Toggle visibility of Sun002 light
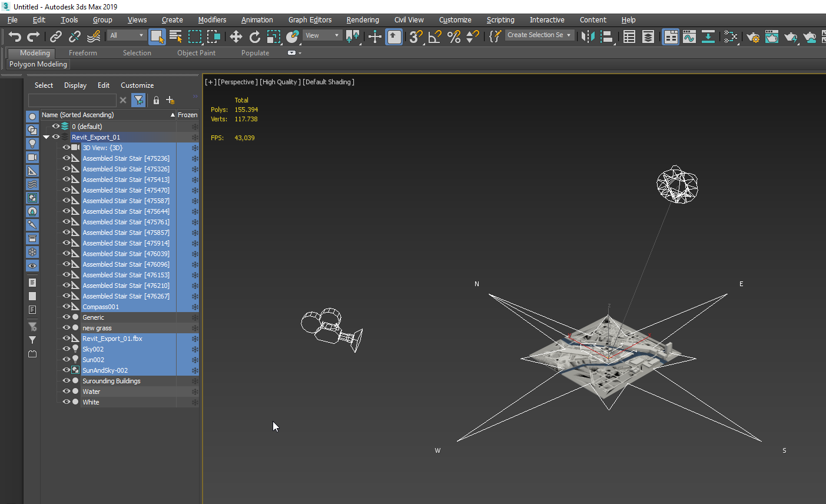 pyautogui.click(x=67, y=360)
